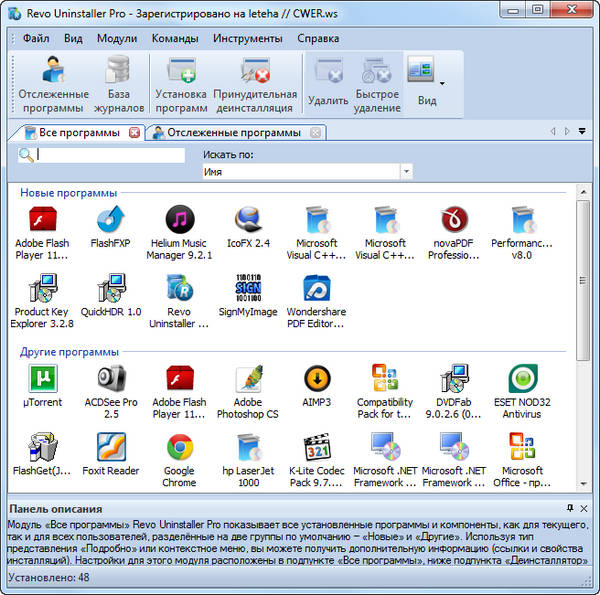Click the Удалить toolbar button
The height and width of the screenshot is (595, 600).
328,82
